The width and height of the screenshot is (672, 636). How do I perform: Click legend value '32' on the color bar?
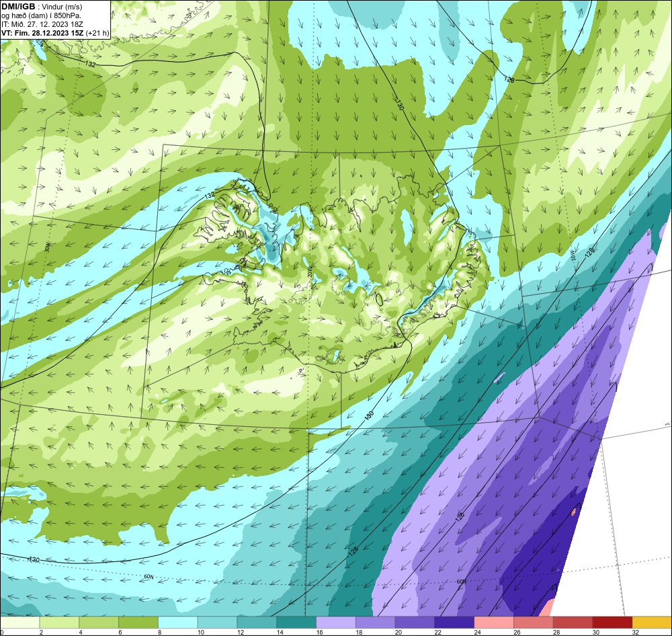click(x=635, y=632)
